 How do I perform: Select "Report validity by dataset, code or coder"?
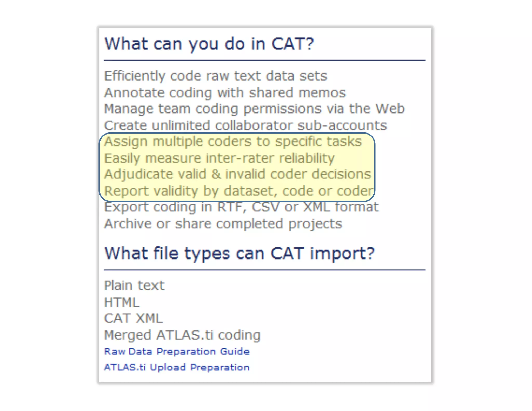(x=239, y=191)
